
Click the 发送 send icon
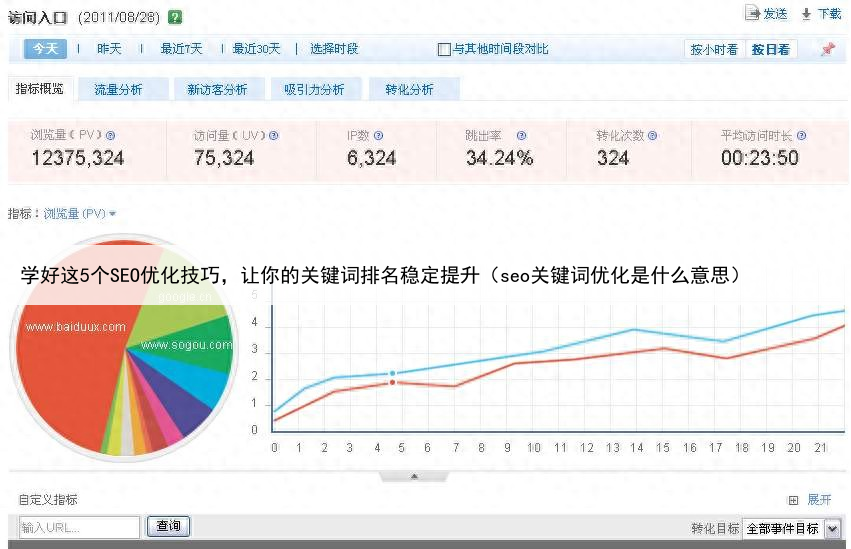point(752,13)
